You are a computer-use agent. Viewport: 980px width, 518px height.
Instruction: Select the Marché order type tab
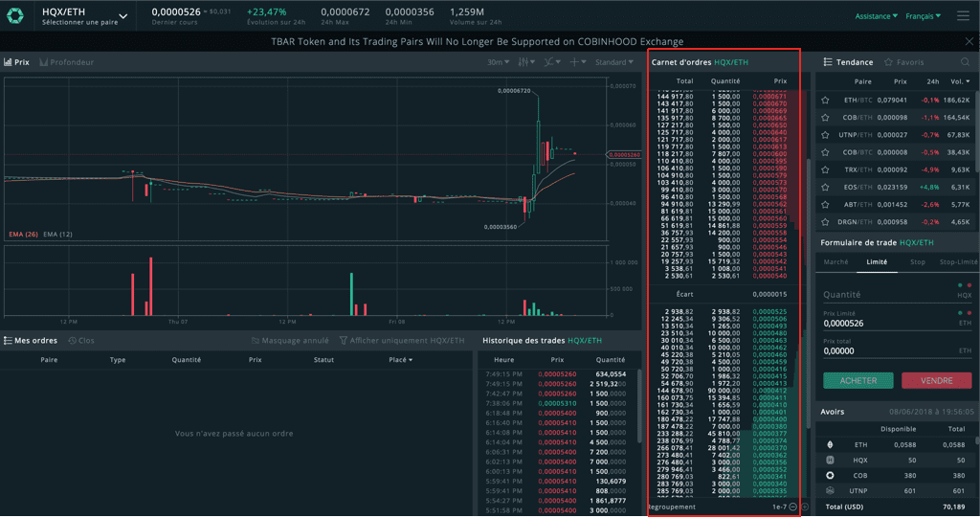(835, 262)
